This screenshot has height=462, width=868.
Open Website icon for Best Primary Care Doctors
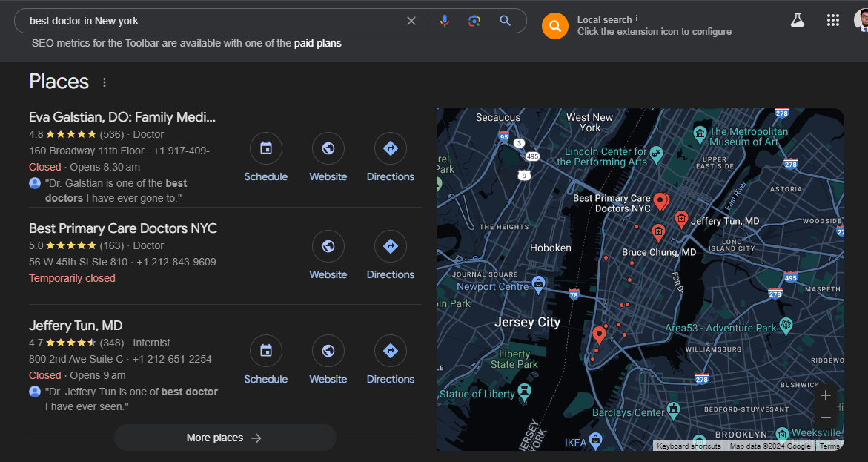pyautogui.click(x=328, y=245)
